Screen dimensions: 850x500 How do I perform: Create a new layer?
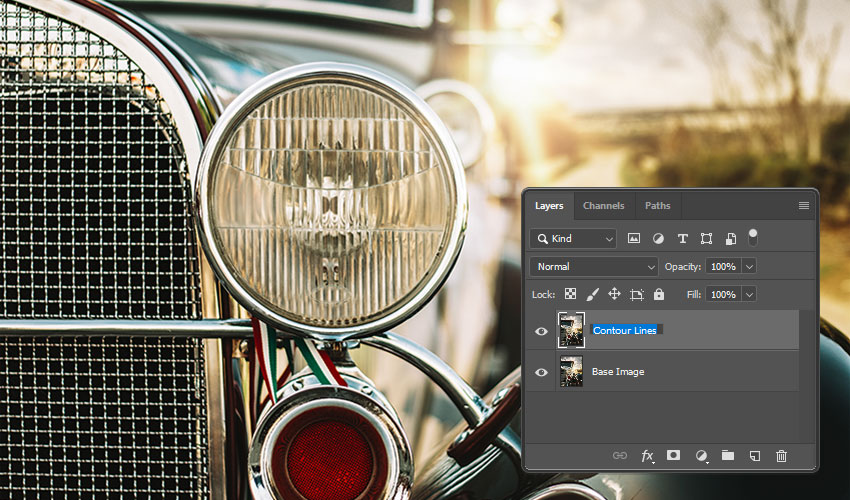[x=755, y=456]
